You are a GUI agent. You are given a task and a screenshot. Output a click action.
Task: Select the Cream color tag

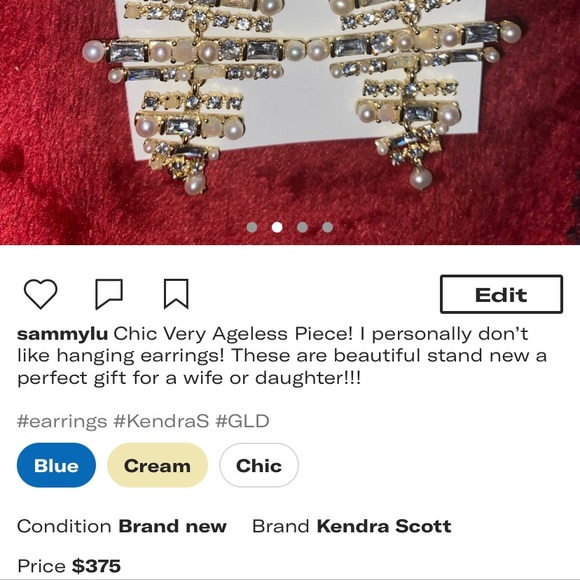tap(157, 465)
